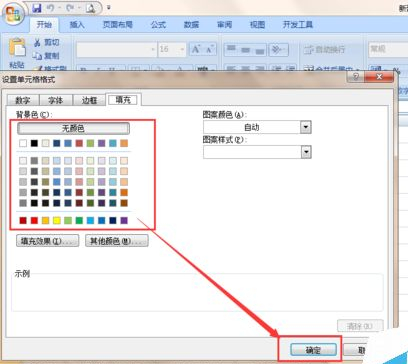
Task: Switch to the 字体 tab
Action: click(56, 100)
